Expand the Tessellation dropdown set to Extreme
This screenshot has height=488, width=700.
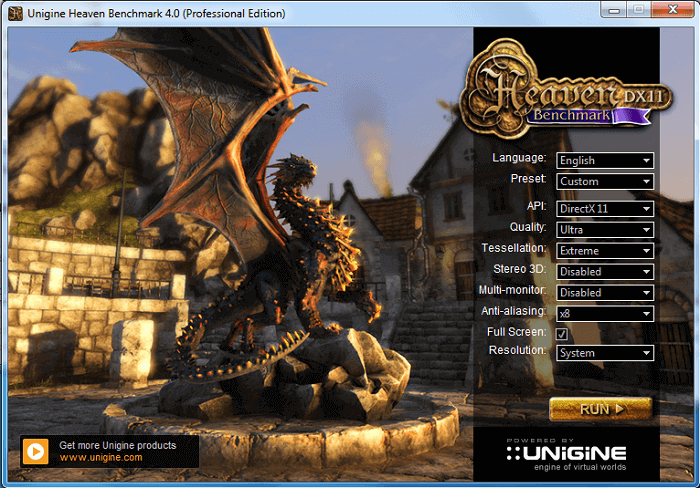click(604, 251)
